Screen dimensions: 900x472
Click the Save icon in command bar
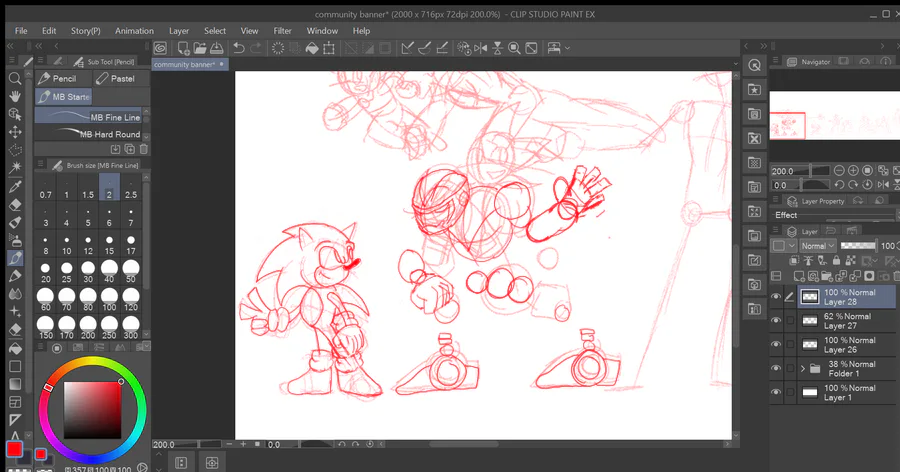tap(216, 48)
